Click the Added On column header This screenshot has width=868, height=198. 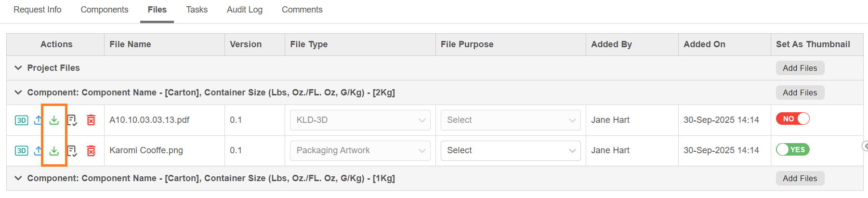704,44
